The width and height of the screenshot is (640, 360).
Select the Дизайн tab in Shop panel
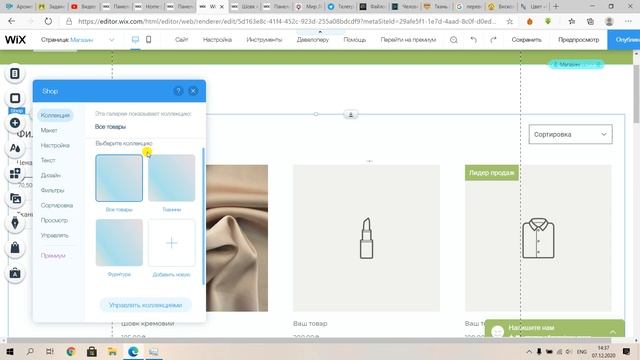tap(51, 175)
